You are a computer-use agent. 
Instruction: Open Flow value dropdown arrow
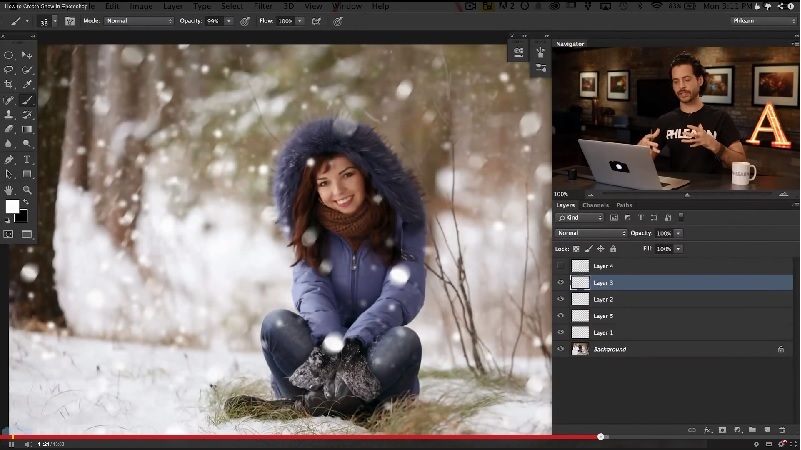[300, 21]
